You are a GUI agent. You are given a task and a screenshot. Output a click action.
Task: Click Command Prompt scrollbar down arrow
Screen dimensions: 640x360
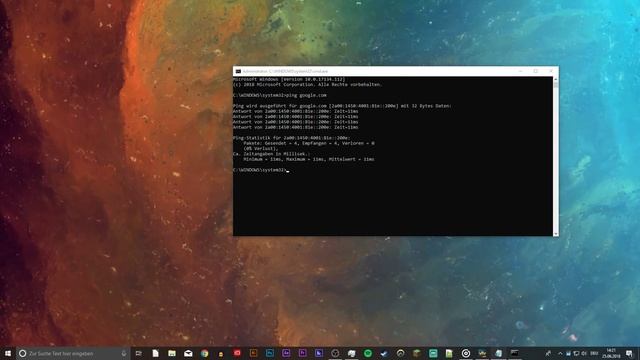556,233
